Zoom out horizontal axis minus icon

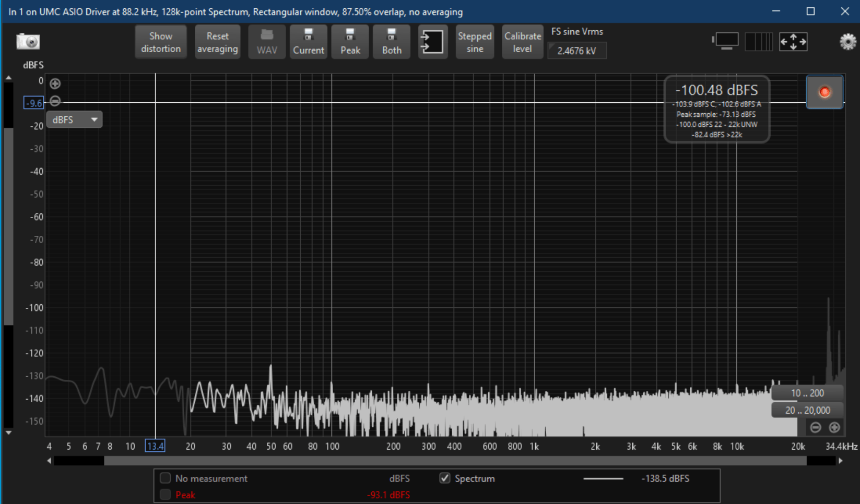point(816,428)
